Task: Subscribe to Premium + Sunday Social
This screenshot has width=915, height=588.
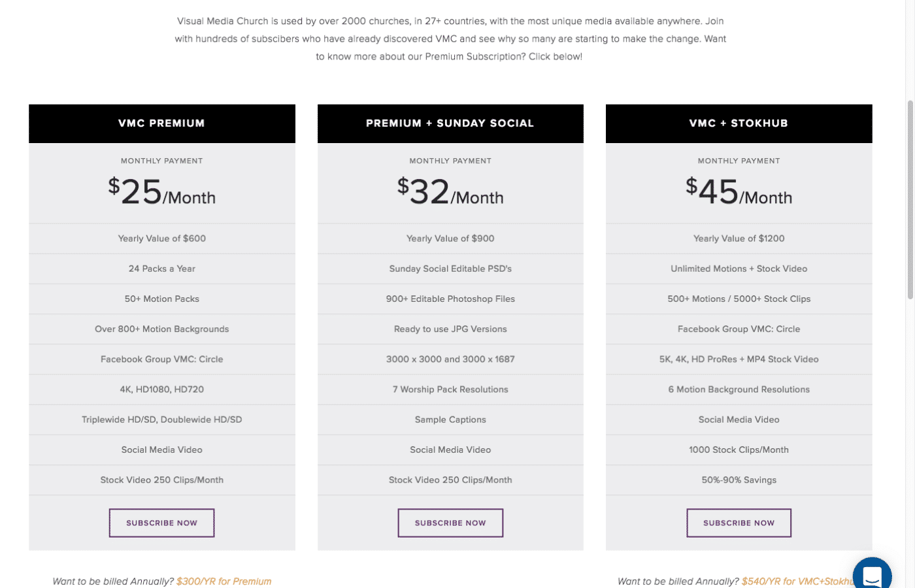Action: tap(450, 522)
